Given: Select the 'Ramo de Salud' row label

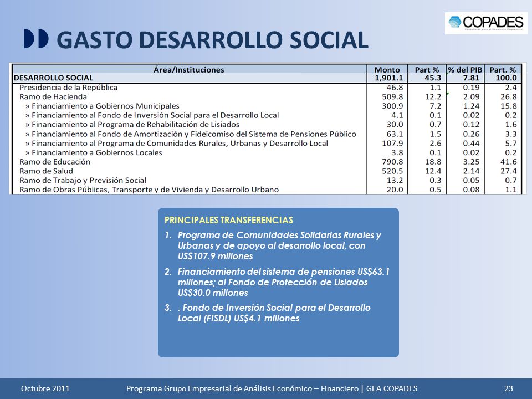Looking at the screenshot, I should coord(46,171).
